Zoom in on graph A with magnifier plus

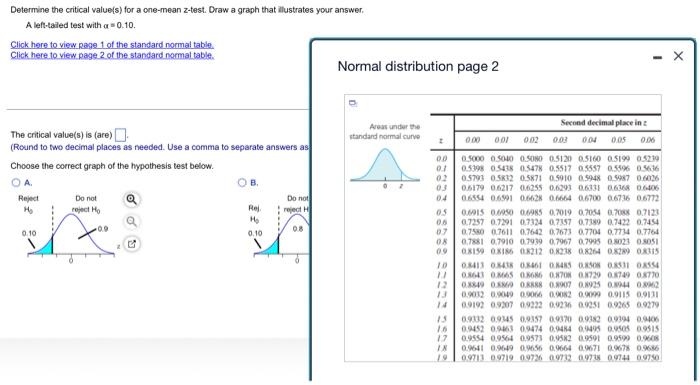click(131, 199)
